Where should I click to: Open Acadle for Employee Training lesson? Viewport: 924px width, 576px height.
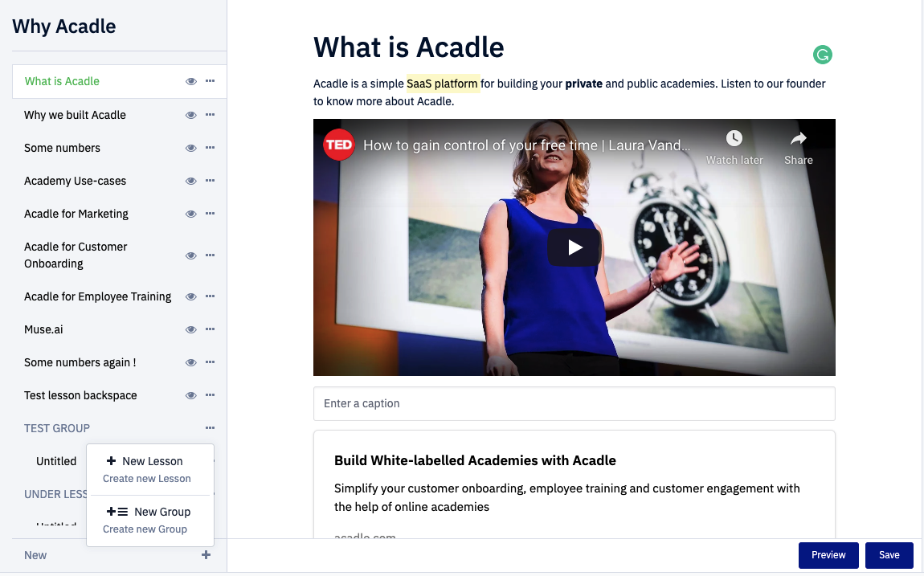click(x=98, y=296)
